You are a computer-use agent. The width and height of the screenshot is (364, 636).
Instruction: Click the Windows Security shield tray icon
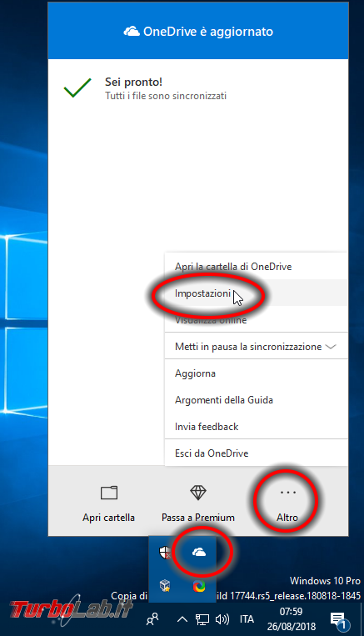(165, 552)
